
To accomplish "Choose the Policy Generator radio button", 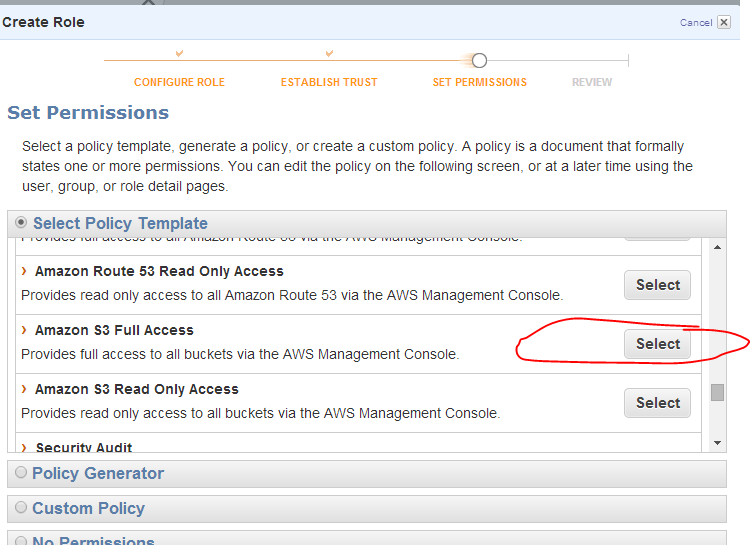I will coord(21,472).
